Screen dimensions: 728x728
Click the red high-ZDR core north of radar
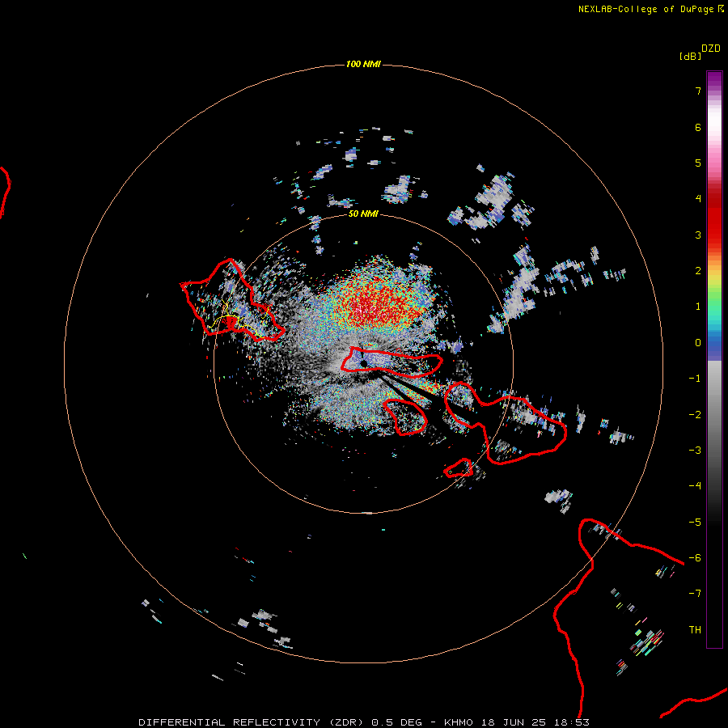377,304
